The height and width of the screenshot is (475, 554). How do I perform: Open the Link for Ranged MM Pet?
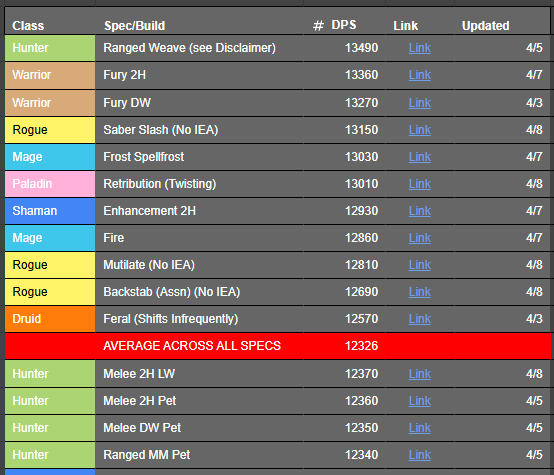tap(419, 455)
